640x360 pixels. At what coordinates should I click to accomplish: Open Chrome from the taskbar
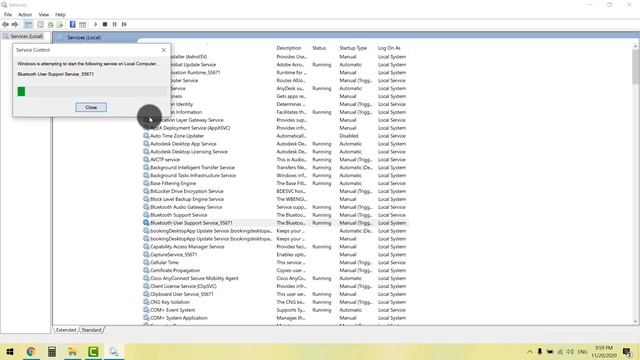pyautogui.click(x=31, y=351)
